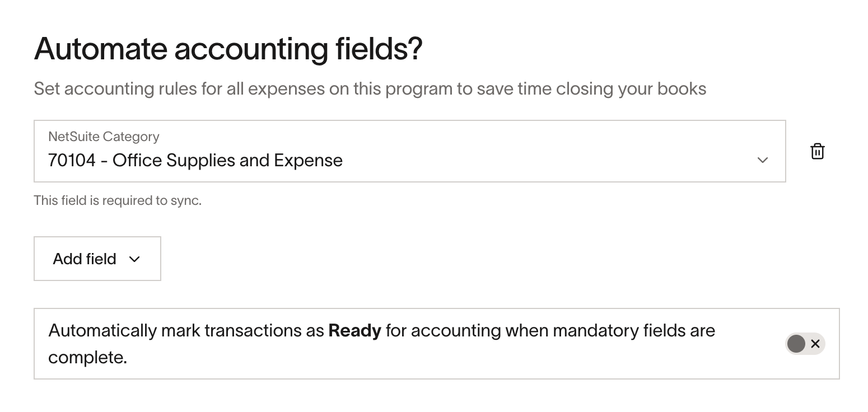
Task: Enable automatically marking transactions as Ready
Action: pos(805,344)
